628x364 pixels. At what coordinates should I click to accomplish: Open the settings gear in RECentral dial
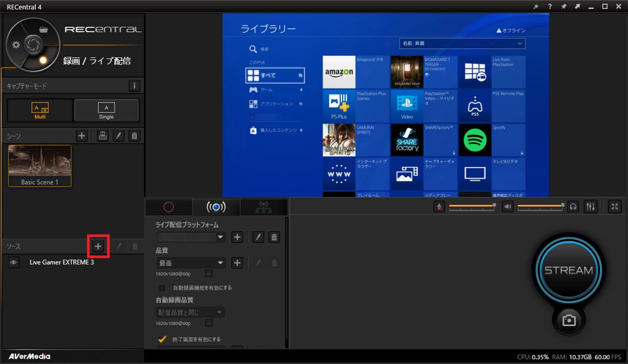(16, 44)
